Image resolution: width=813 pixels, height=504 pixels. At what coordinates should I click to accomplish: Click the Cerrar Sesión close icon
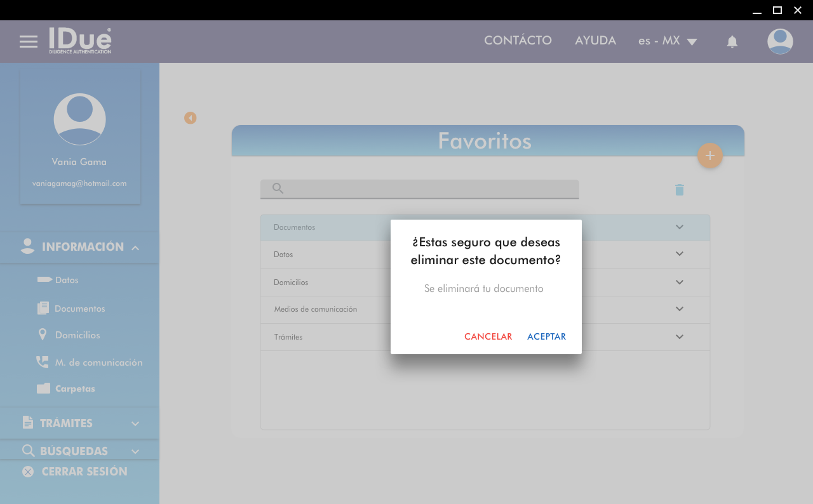coord(28,472)
